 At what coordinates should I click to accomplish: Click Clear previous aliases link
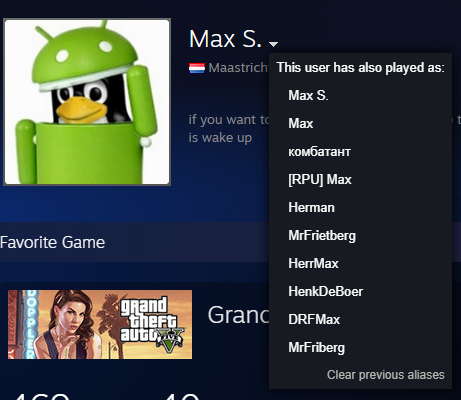pyautogui.click(x=386, y=375)
